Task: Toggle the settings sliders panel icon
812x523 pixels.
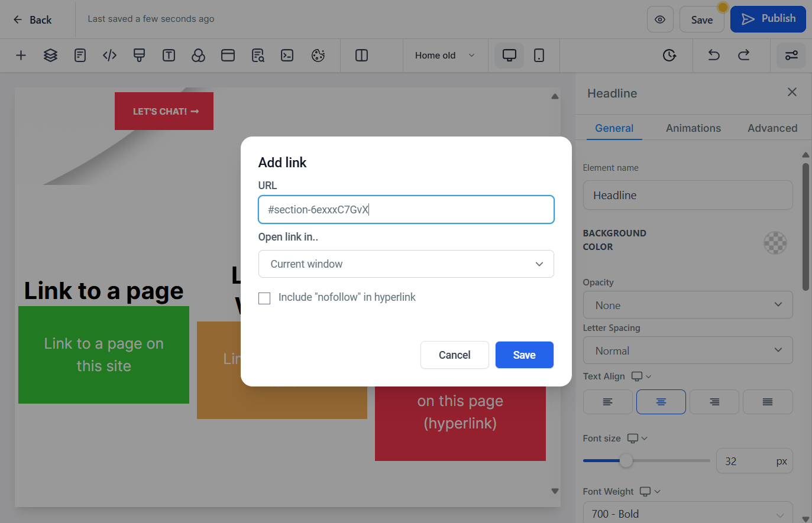Action: point(791,56)
